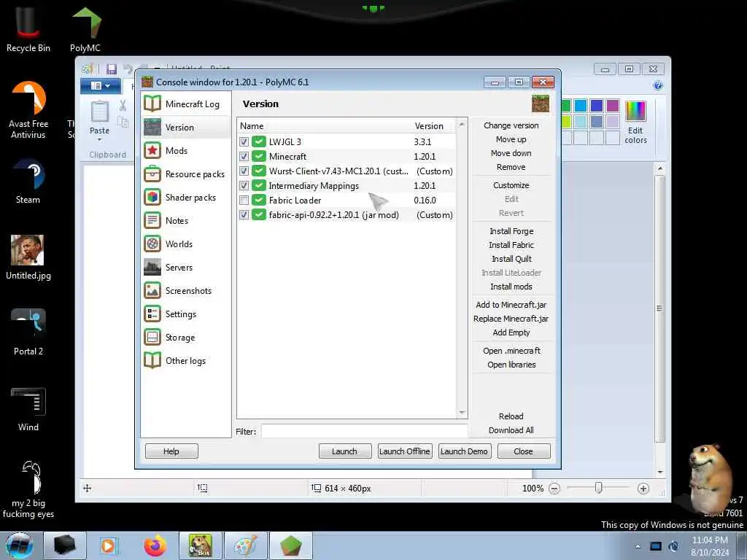
Task: Open the PolyMC desktop shortcut
Action: coord(85,29)
